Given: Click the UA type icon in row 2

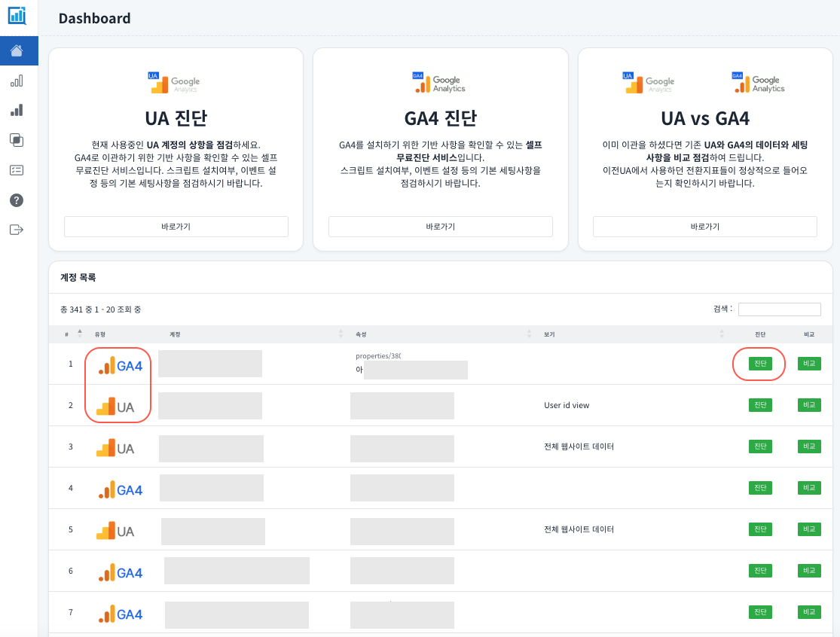Looking at the screenshot, I should coord(115,407).
